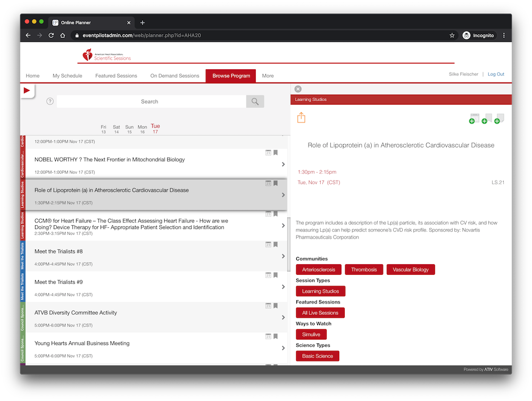Add CCM for Heart Failure session to the calendar
Viewport: 532px width, 401px height.
point(268,214)
